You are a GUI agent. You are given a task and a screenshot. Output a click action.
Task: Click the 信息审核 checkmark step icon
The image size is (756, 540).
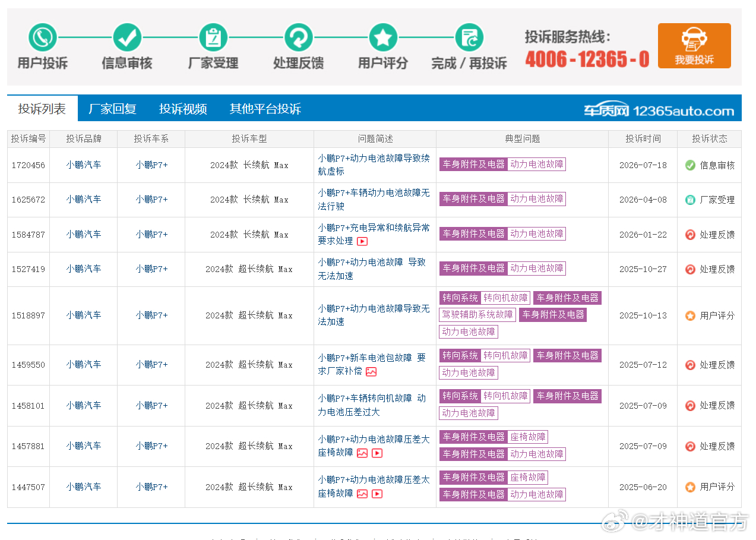click(127, 37)
